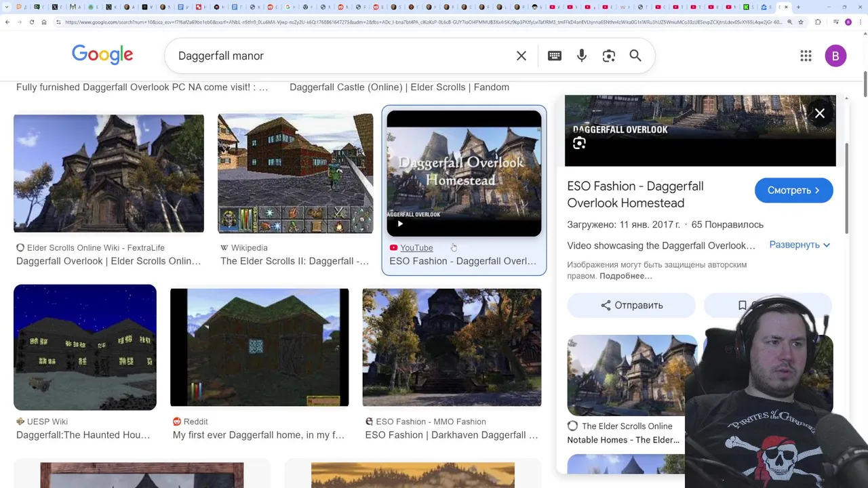Open the browser home page icon

44,22
